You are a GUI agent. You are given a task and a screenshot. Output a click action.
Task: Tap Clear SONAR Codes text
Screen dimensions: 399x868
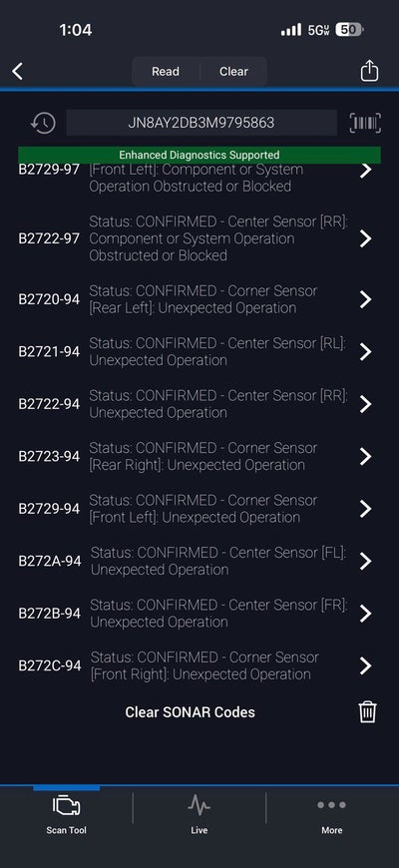[190, 712]
